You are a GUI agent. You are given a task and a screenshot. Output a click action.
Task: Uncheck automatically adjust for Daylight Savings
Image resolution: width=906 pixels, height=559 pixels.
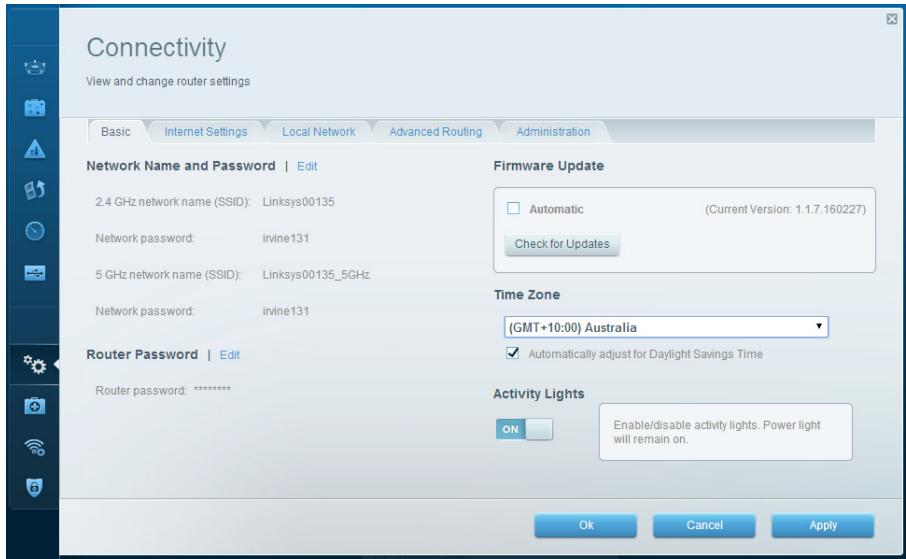point(513,353)
